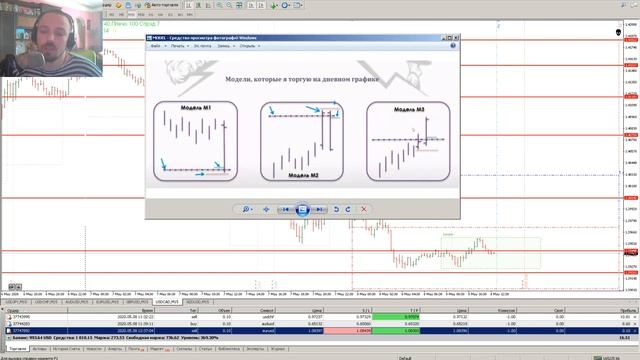640x360 pixels.
Task: Go to next picture in photo viewer
Action: point(320,209)
